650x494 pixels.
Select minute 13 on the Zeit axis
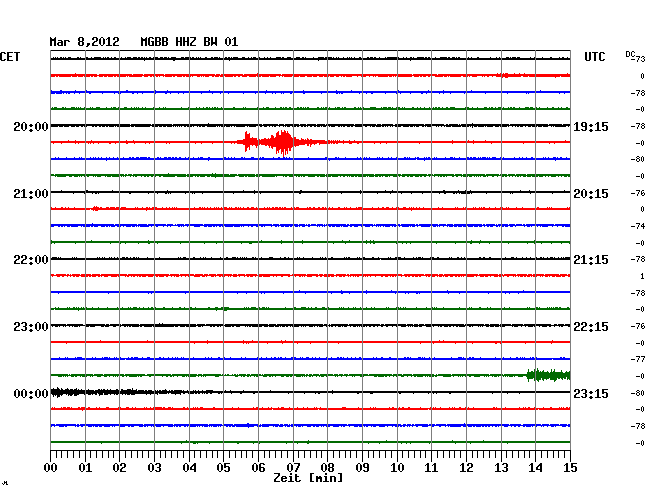pos(501,468)
